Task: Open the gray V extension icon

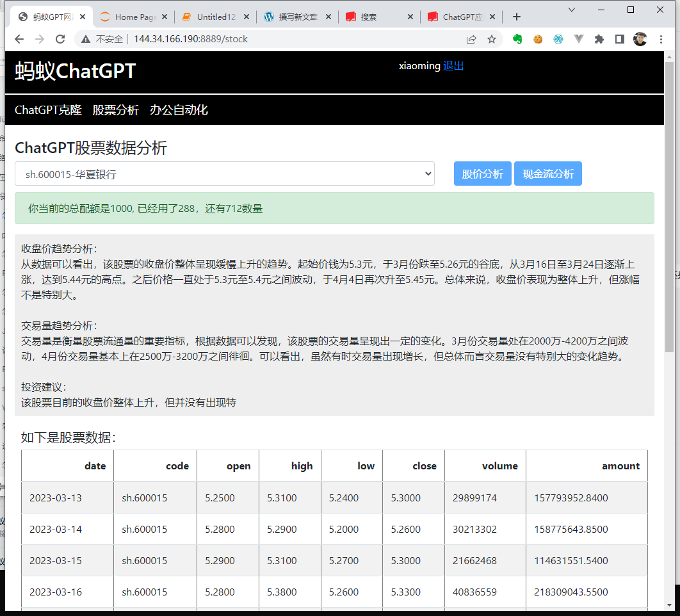Action: tap(579, 39)
